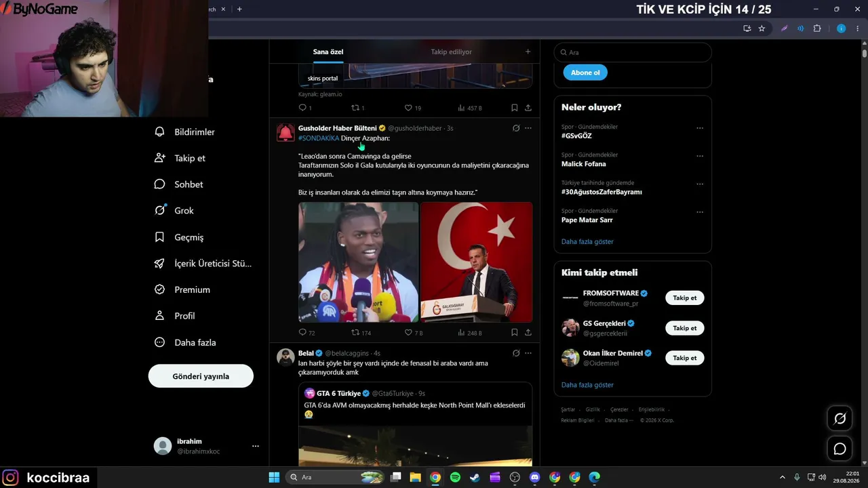Screen dimensions: 868x488
Task: Open the #SONDAKİKA hashtag
Action: coord(319,138)
